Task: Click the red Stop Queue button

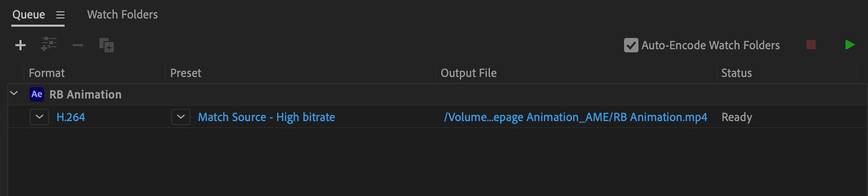Action: click(x=811, y=45)
